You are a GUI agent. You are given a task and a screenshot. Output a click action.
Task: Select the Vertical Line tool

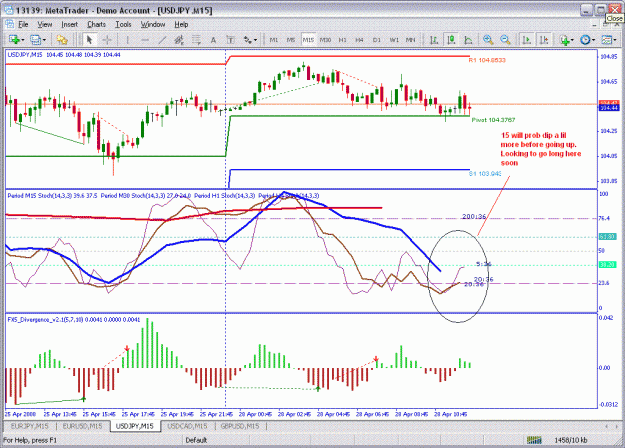point(128,40)
